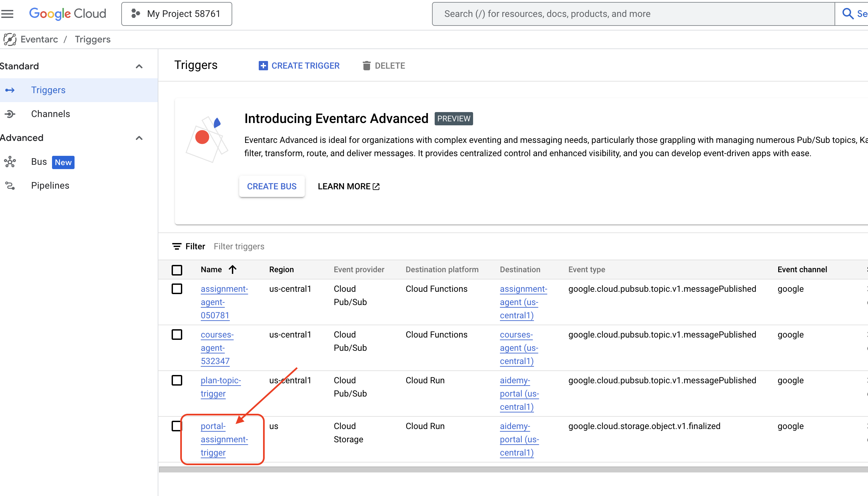The width and height of the screenshot is (868, 496).
Task: Select the Channels menu item
Action: (x=51, y=113)
